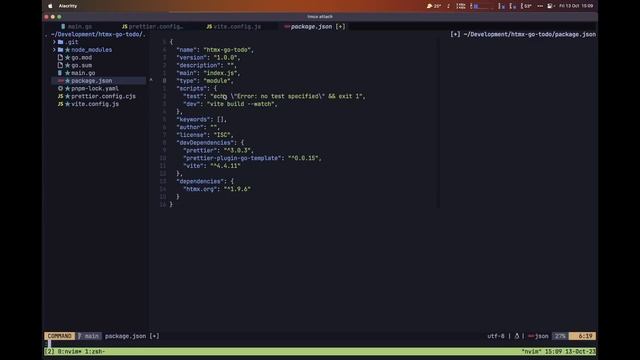Click the star marker next to main.go

(68, 73)
